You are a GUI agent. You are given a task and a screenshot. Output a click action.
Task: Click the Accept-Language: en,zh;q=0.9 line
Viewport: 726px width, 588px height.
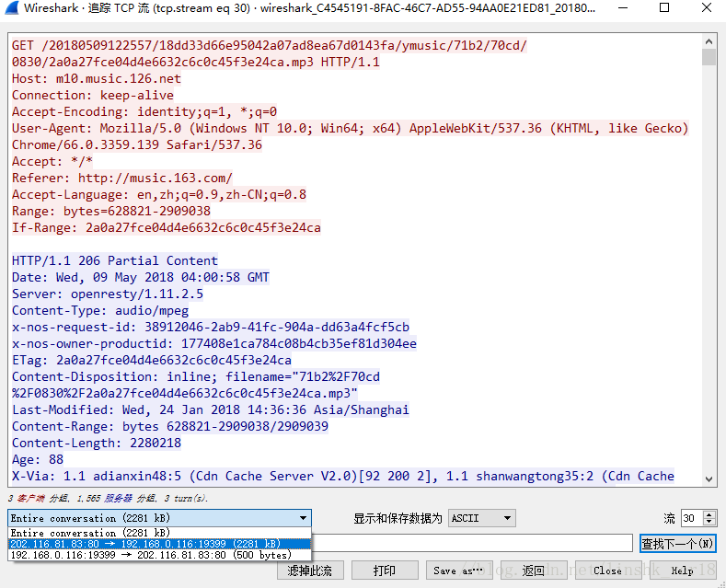(x=159, y=194)
